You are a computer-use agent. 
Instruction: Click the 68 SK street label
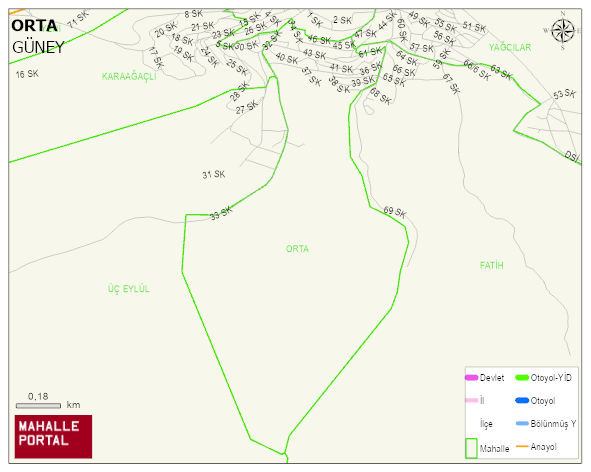click(380, 96)
